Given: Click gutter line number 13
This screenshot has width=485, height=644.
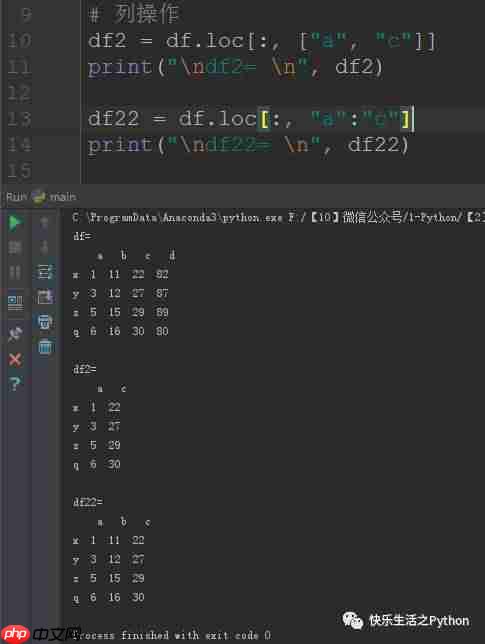Looking at the screenshot, I should tap(19, 119).
